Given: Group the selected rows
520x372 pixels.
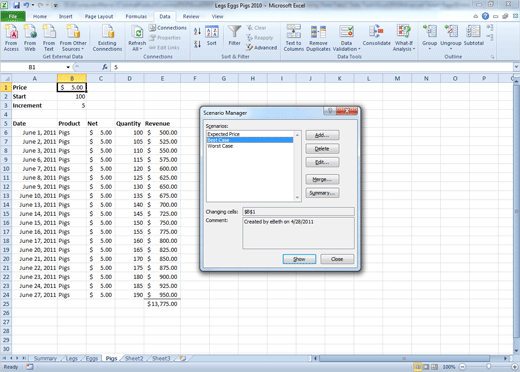Looking at the screenshot, I should 429,37.
